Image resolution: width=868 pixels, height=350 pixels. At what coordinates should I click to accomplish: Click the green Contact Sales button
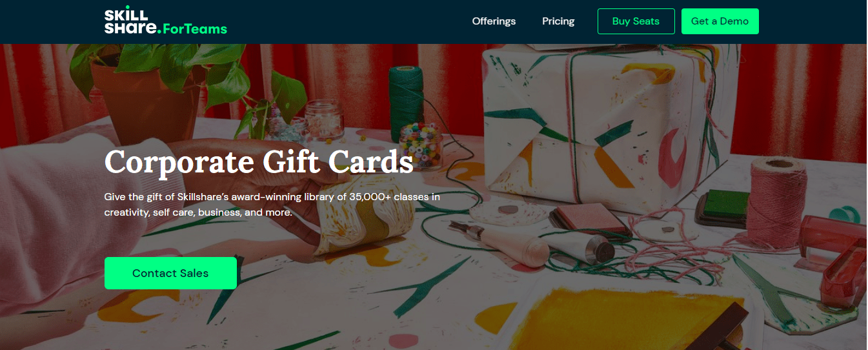170,273
